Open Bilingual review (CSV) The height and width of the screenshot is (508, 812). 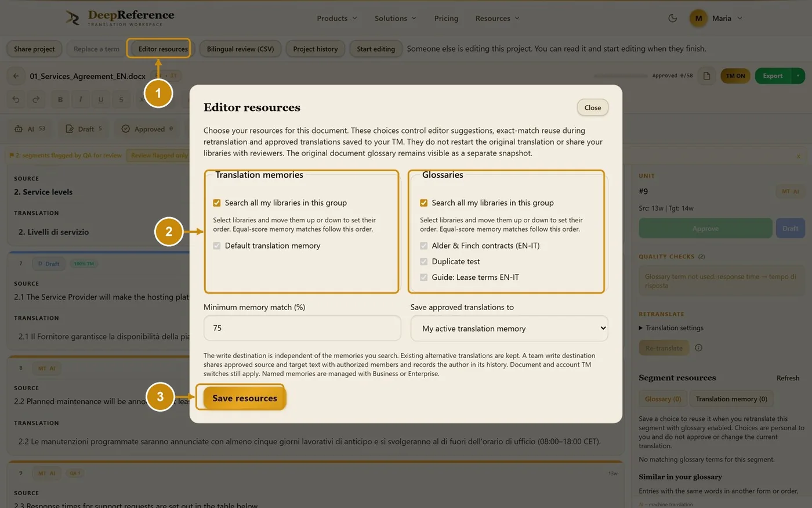tap(240, 49)
